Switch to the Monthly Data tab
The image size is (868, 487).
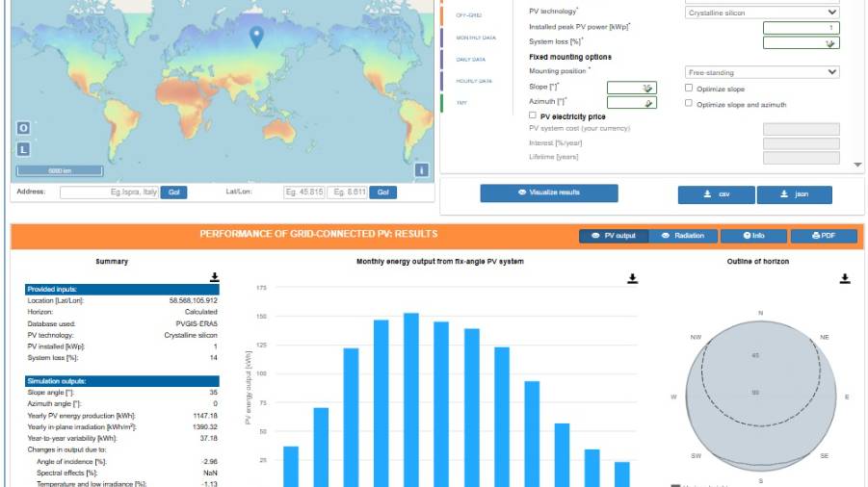(476, 37)
